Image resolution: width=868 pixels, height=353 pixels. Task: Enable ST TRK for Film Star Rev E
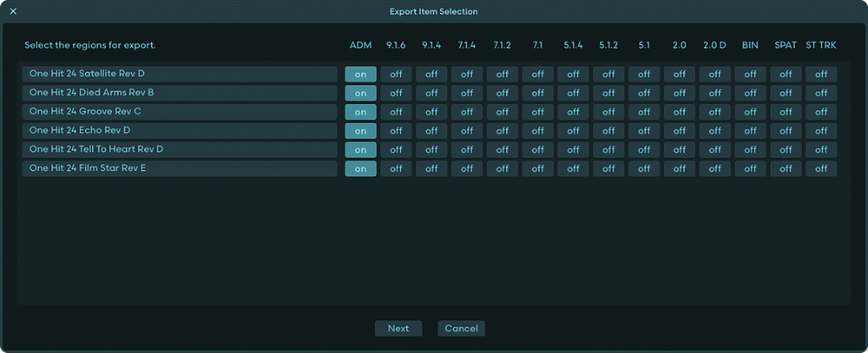[x=821, y=168]
